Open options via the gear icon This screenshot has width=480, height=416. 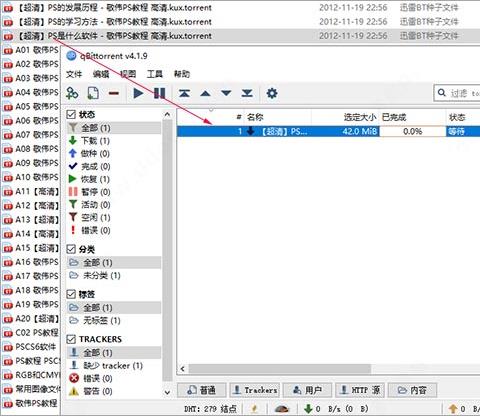272,93
